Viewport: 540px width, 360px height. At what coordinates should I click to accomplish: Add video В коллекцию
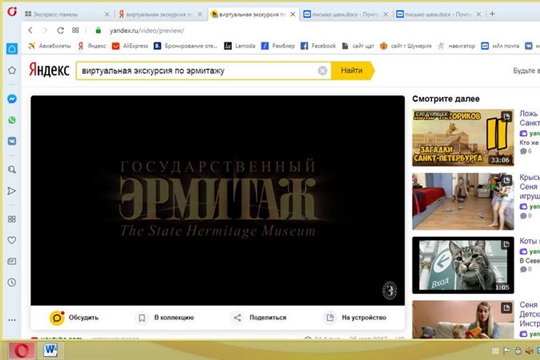click(x=166, y=318)
